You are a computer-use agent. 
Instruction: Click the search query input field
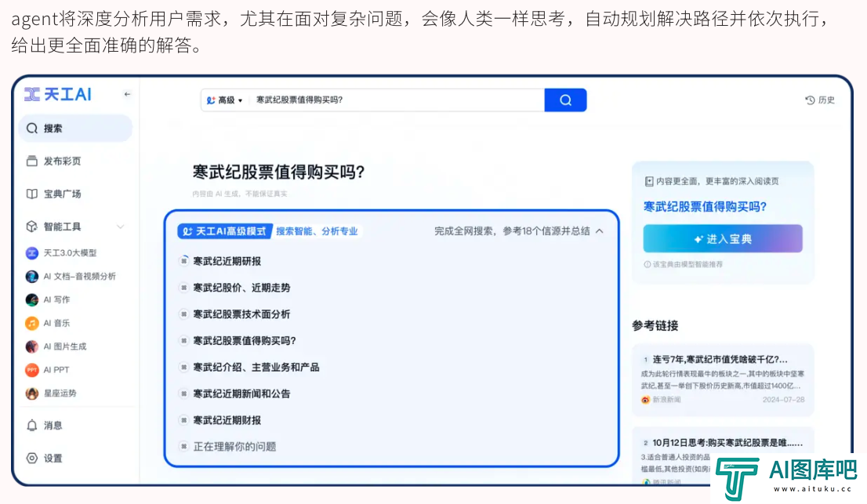point(397,100)
